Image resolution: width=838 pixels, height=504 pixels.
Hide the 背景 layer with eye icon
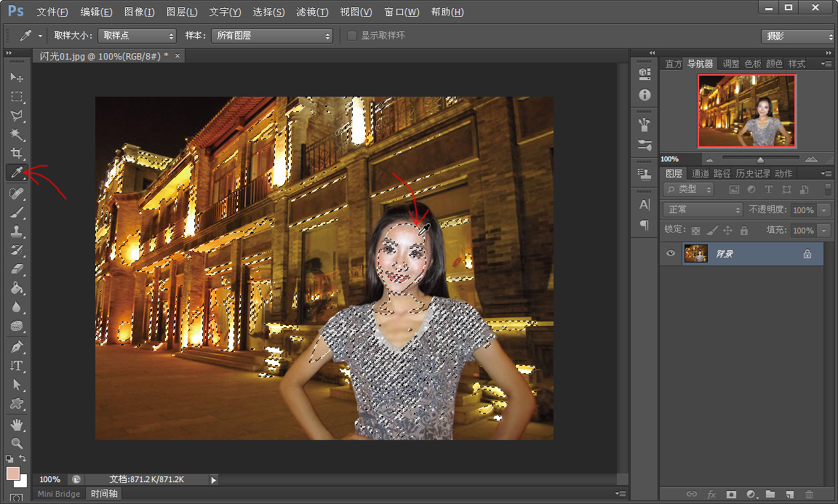(x=670, y=253)
